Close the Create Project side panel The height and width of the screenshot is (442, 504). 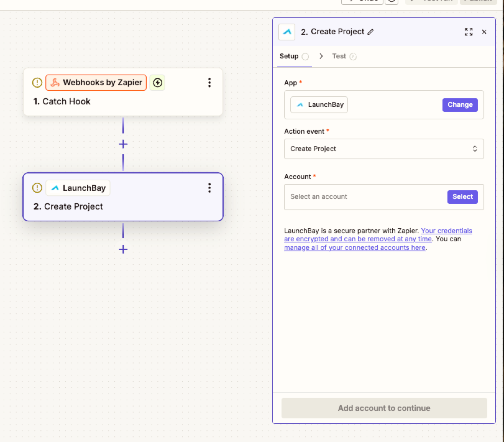point(484,32)
